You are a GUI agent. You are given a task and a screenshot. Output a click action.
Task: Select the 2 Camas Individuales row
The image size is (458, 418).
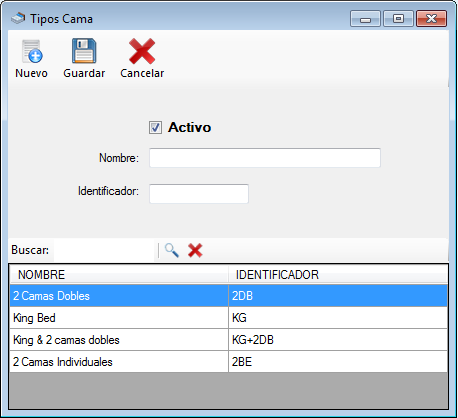(228, 362)
